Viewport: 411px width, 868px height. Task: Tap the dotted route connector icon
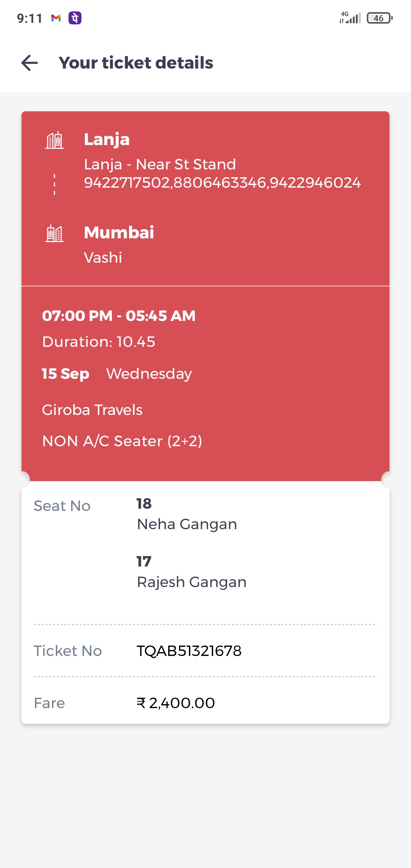point(54,185)
